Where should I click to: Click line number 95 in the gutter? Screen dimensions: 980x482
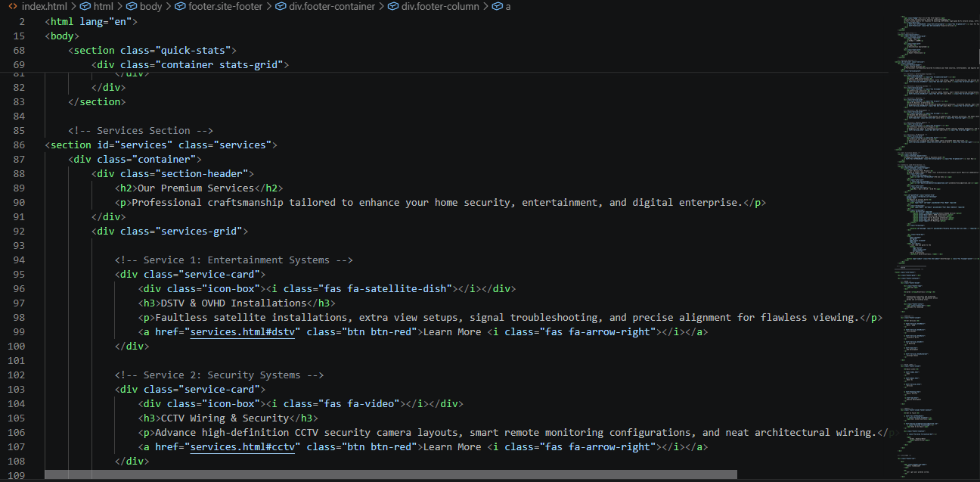(18, 274)
